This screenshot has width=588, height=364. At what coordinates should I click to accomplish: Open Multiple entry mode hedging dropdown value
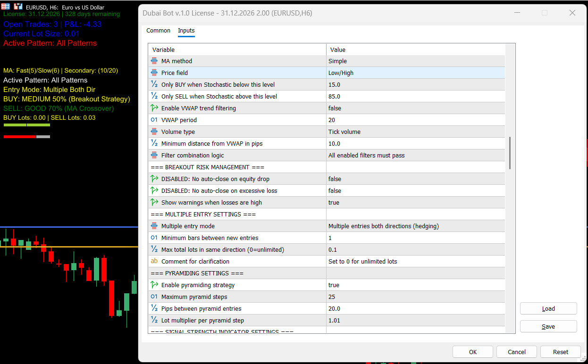[x=416, y=226]
